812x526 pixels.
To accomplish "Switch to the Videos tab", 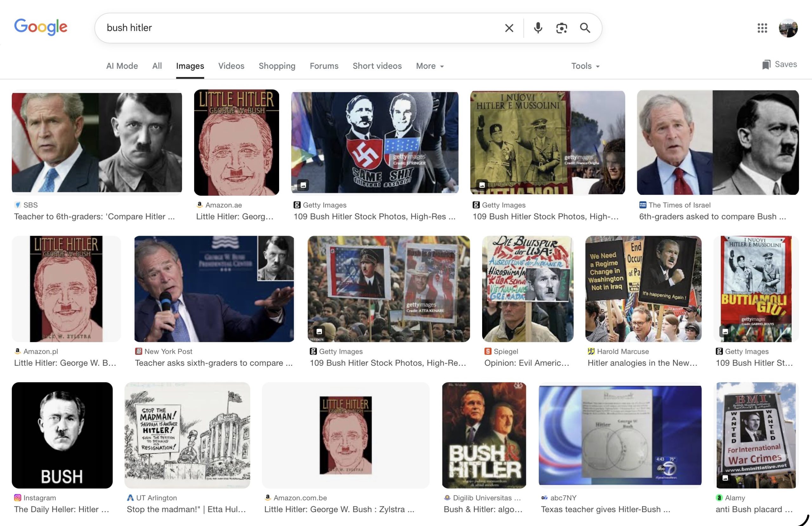I will pos(231,66).
